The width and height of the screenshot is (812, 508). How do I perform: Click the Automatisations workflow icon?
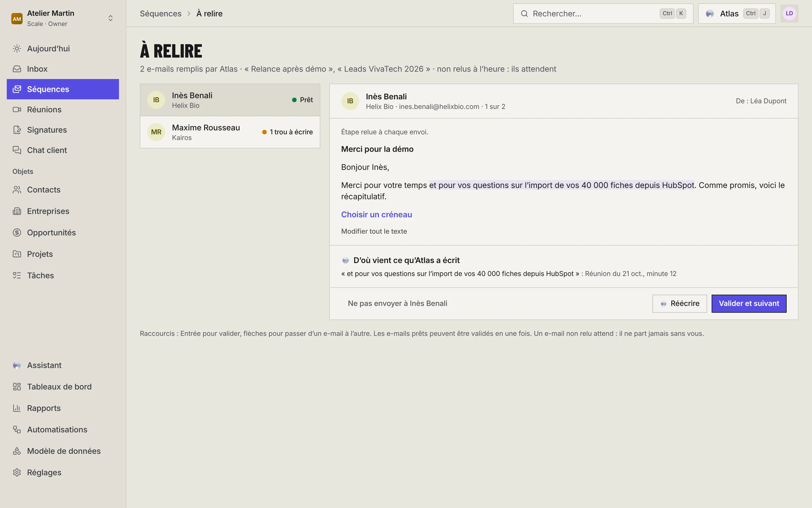17,430
